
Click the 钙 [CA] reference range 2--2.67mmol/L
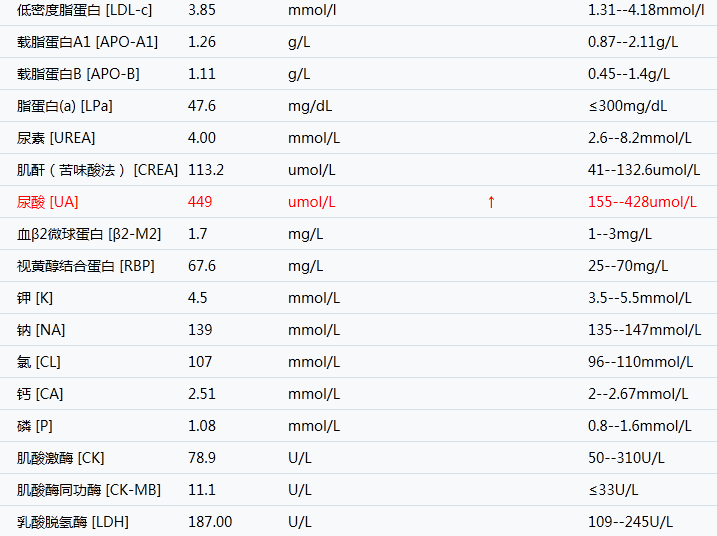tap(640, 394)
